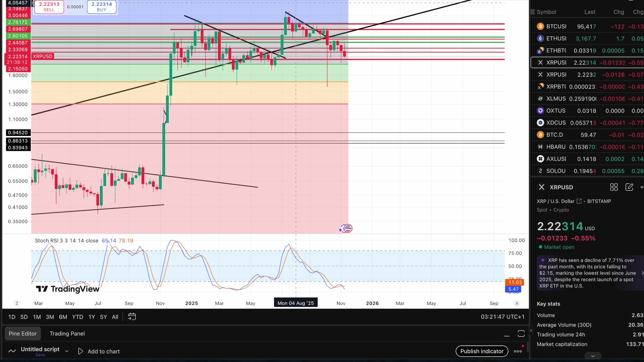Click the XRP logo in details panel
Image resolution: width=644 pixels, height=362 pixels.
tap(542, 187)
